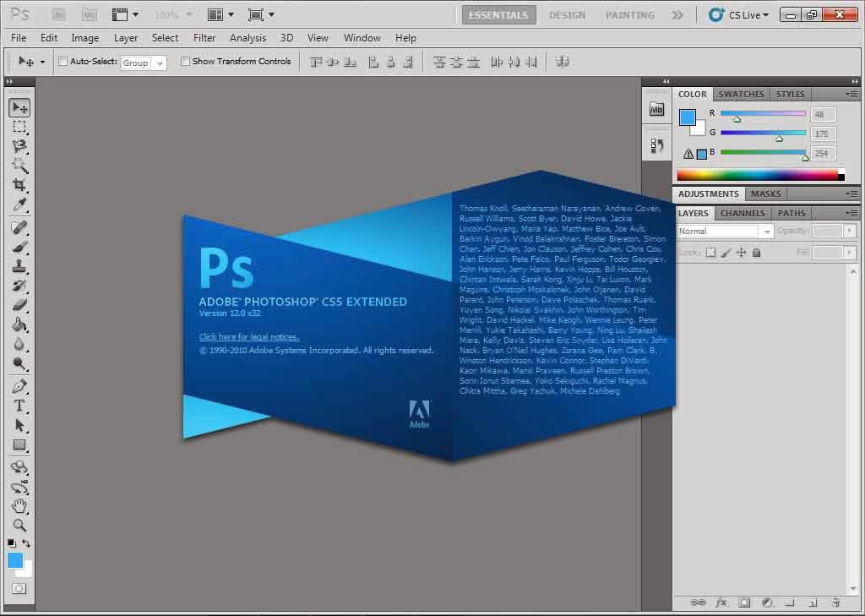Click the toolbox foreground color swatch
The height and width of the screenshot is (616, 865).
coord(15,560)
